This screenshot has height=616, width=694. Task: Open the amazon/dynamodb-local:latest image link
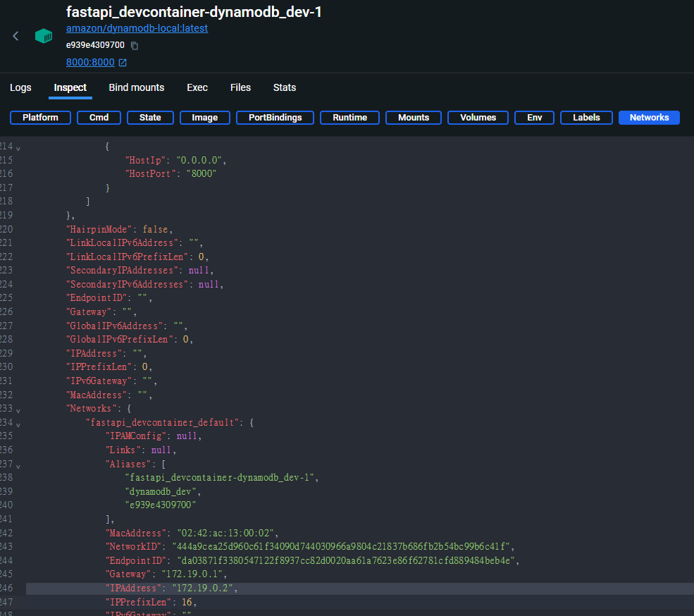[x=137, y=28]
